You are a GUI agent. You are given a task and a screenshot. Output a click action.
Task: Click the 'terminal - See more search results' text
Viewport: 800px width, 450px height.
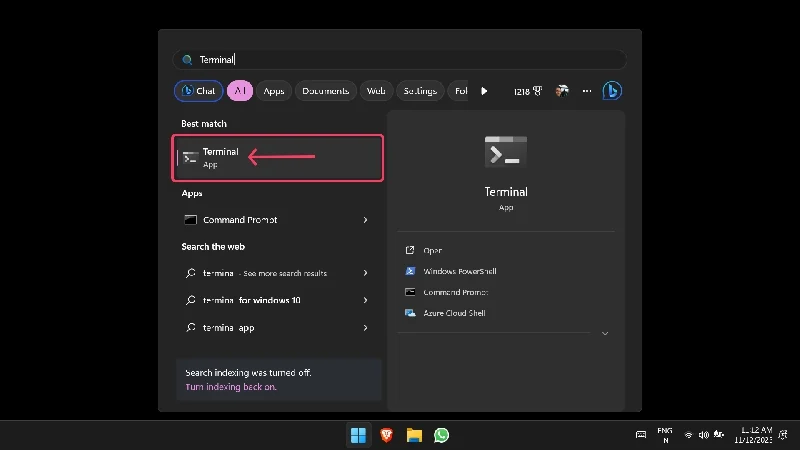[265, 273]
